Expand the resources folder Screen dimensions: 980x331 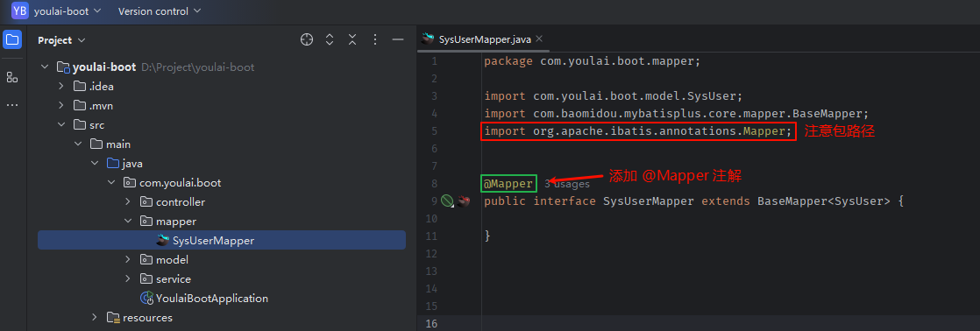(x=95, y=317)
